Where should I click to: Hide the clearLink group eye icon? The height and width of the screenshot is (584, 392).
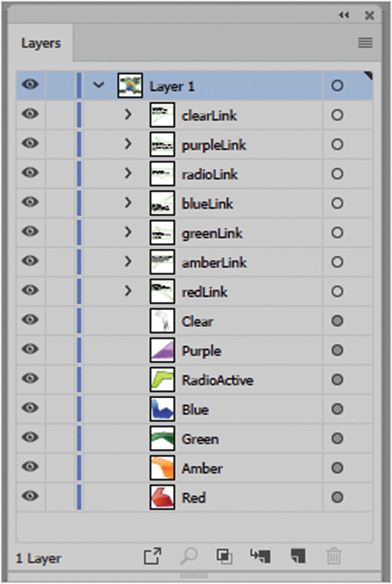pos(30,115)
